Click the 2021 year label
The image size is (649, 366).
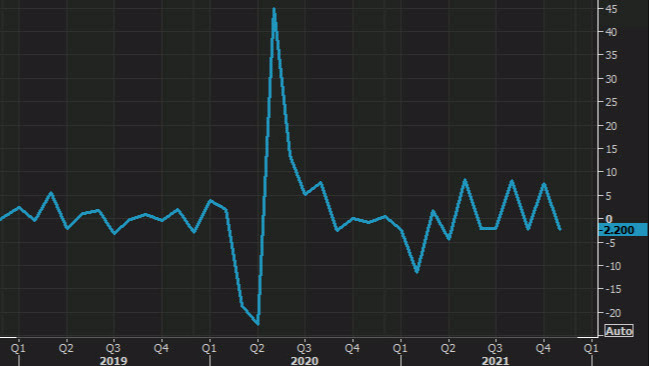495,361
